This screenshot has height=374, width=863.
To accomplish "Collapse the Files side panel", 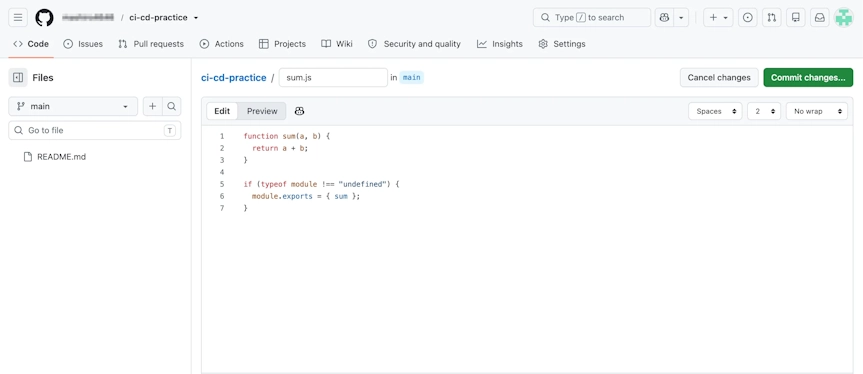I will (x=18, y=78).
